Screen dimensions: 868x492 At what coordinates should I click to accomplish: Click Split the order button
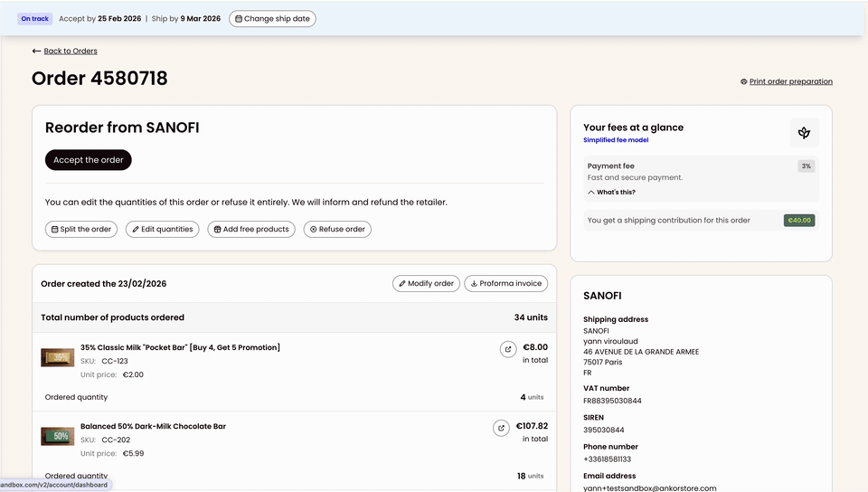coord(80,229)
